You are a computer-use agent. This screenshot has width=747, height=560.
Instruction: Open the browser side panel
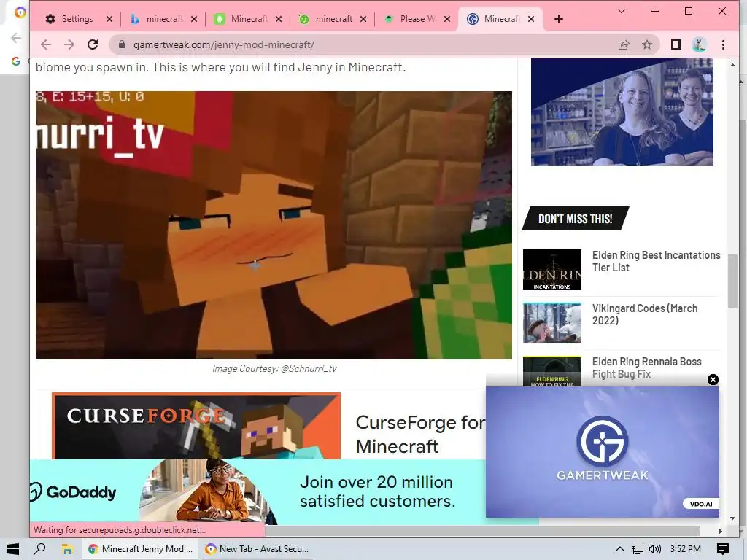click(x=676, y=44)
